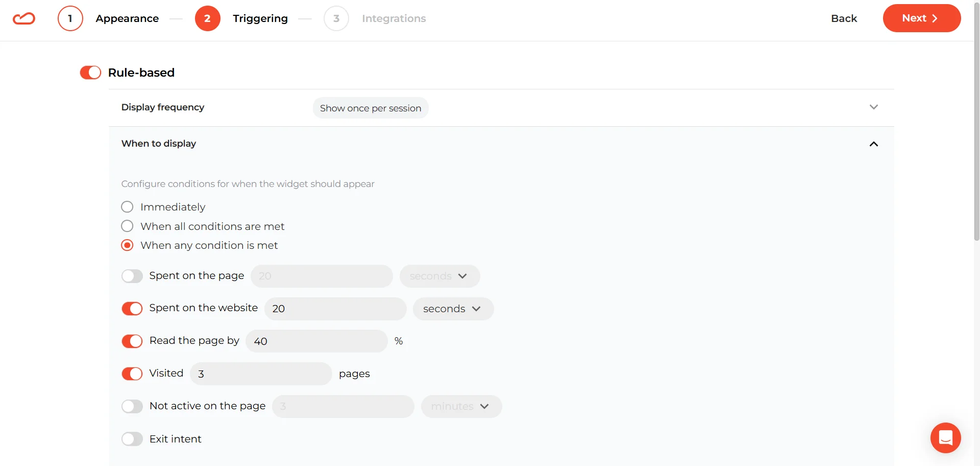Switch to the Integrations step
This screenshot has width=980, height=466.
point(394,18)
